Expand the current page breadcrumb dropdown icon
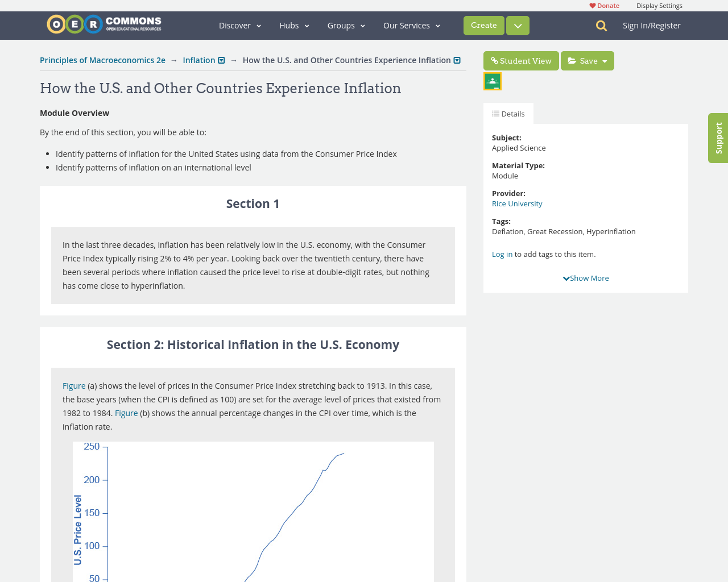This screenshot has height=582, width=728. 457,60
